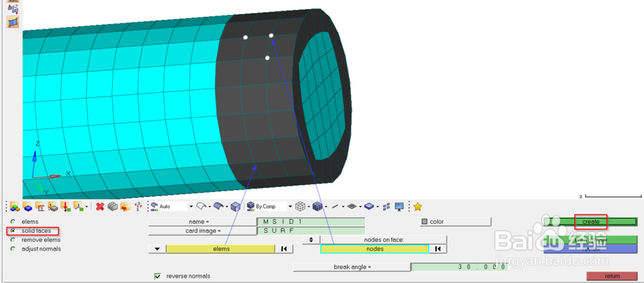Viewport: 644px width, 283px height.
Task: Click the small blue blocks icon
Action: (x=386, y=206)
